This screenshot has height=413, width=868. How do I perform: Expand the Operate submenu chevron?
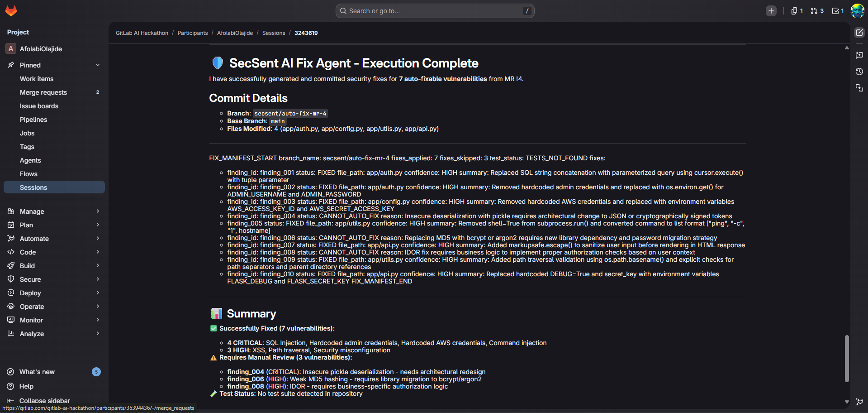tap(98, 307)
